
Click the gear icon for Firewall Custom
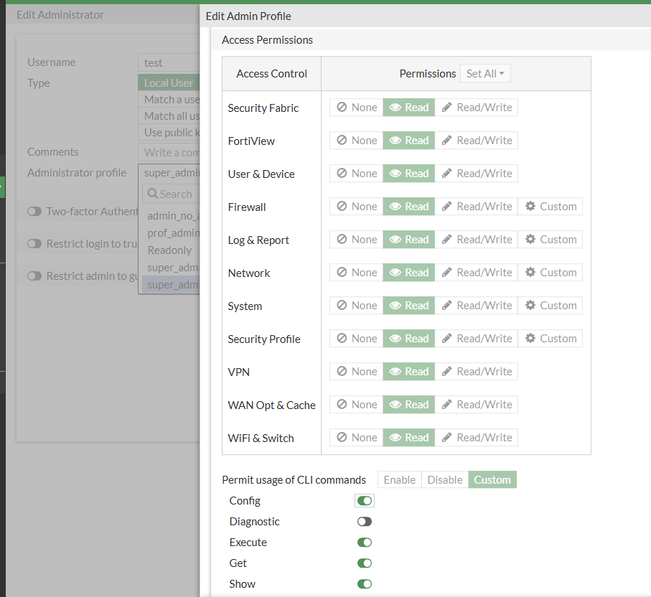click(531, 207)
